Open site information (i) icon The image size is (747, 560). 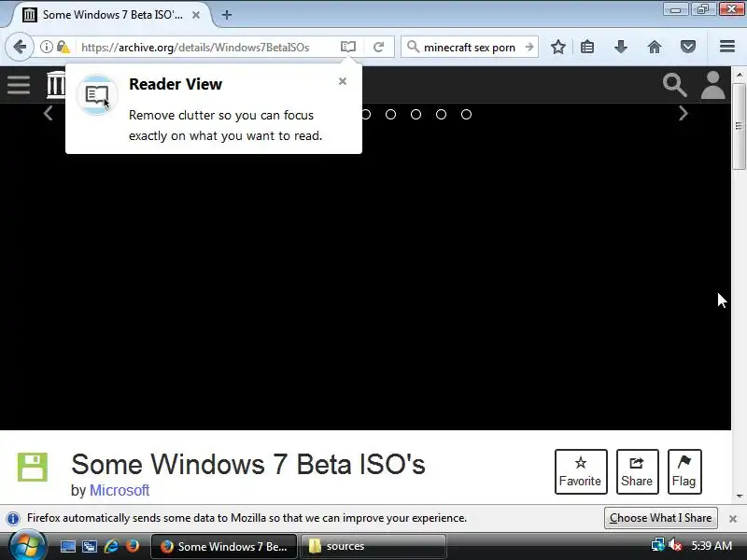tap(46, 47)
